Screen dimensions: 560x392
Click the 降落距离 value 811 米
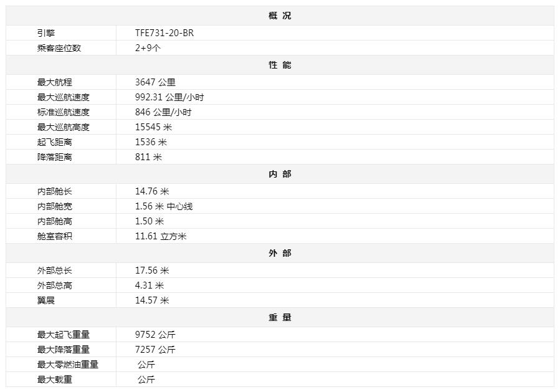coord(148,157)
